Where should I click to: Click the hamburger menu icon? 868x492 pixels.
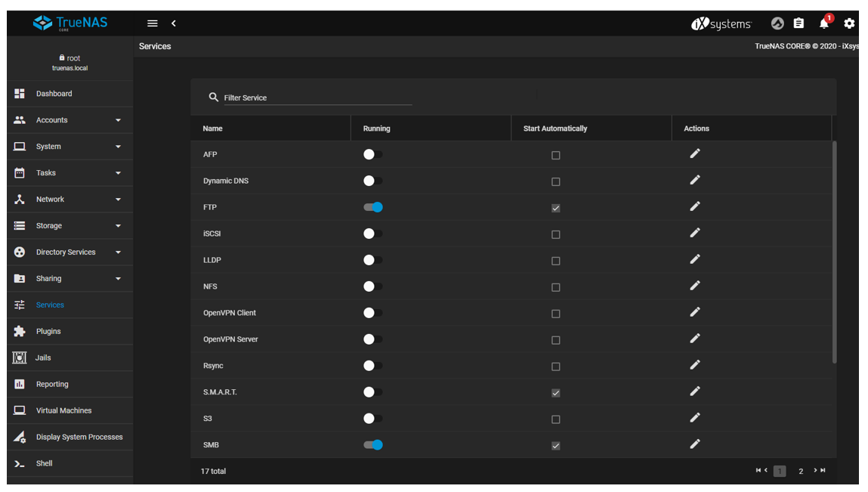coord(153,23)
